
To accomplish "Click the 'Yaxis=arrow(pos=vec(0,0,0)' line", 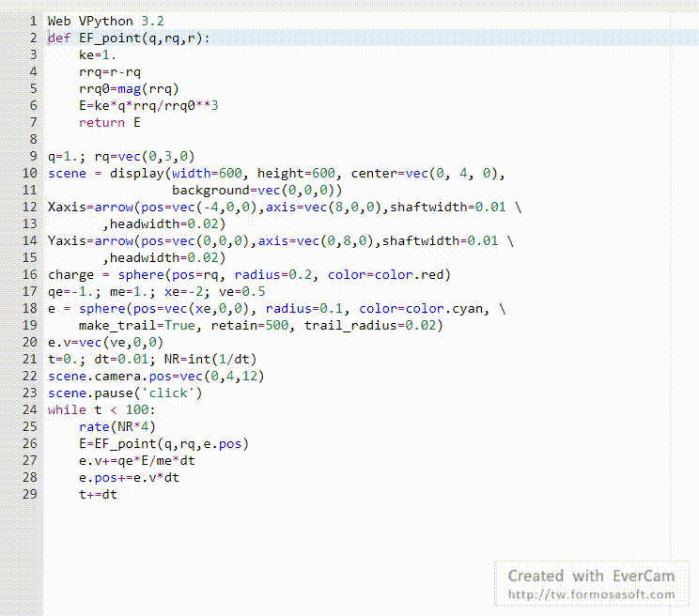I will point(280,241).
